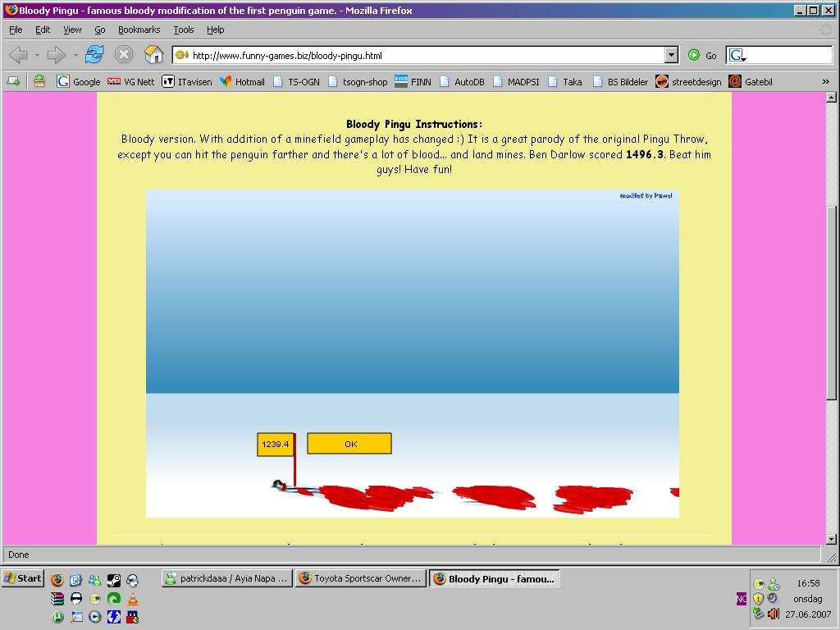Click the Back navigation arrow
This screenshot has height=630, width=840.
18,55
